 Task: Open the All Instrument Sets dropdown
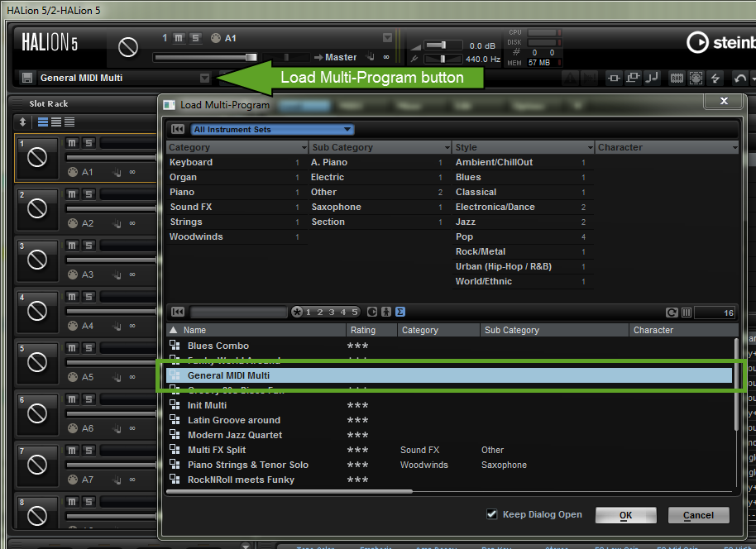click(x=272, y=129)
